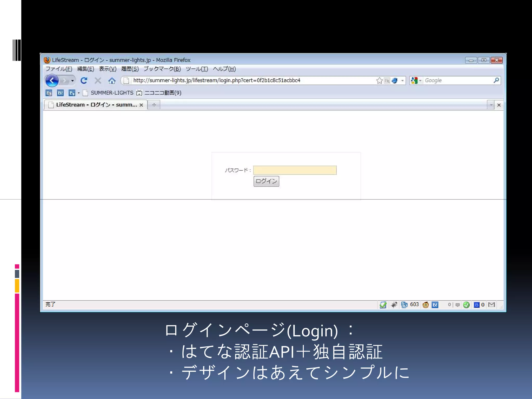
Task: Click first Hatena toolbar icon in bookmarks bar
Action: pos(49,93)
